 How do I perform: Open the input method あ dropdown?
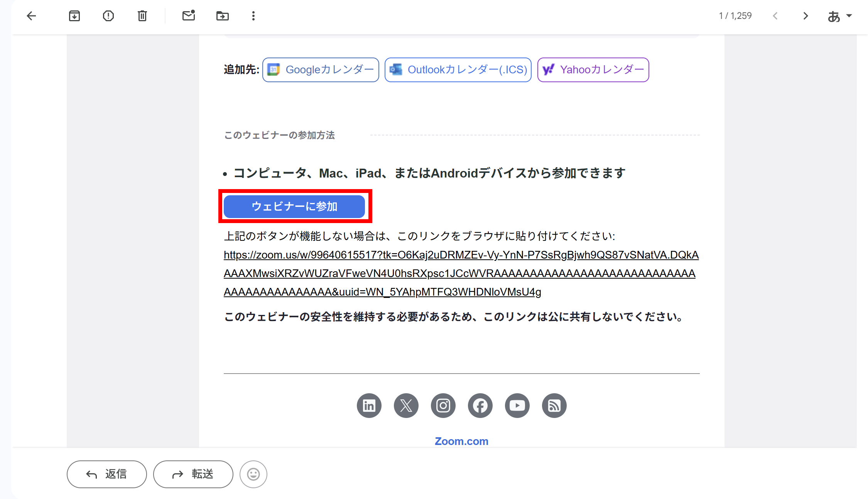839,16
